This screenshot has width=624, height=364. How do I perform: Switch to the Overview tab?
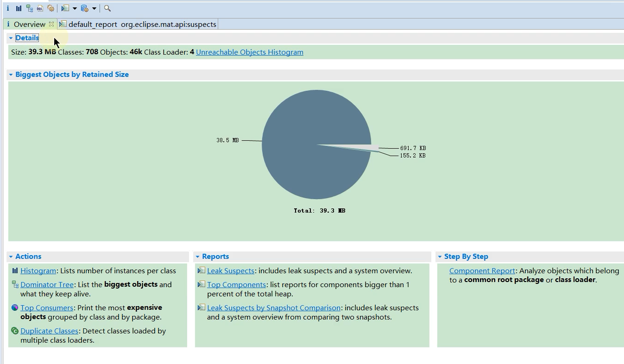coord(29,24)
